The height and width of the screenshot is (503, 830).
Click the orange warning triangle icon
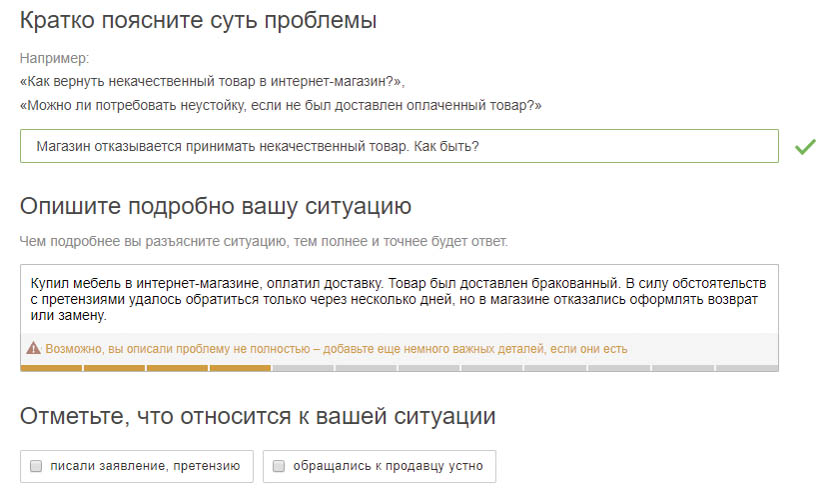click(x=33, y=348)
